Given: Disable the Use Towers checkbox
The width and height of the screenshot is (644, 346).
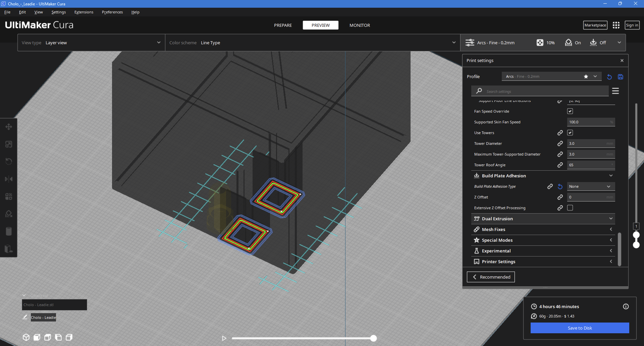Looking at the screenshot, I should [570, 132].
